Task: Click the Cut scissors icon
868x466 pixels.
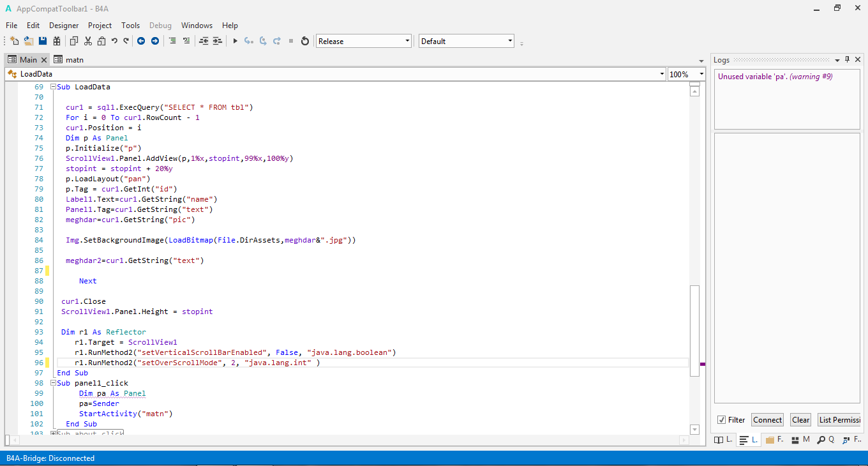Action: pos(87,41)
